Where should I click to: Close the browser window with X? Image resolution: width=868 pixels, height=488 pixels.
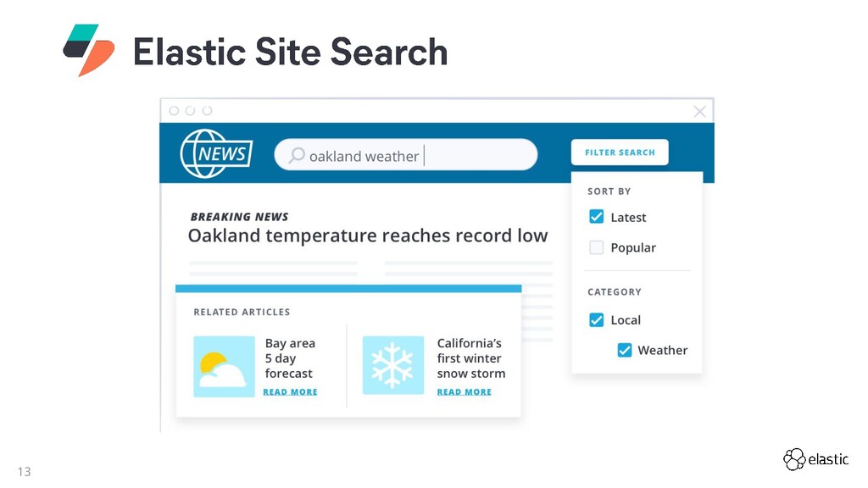tap(699, 111)
